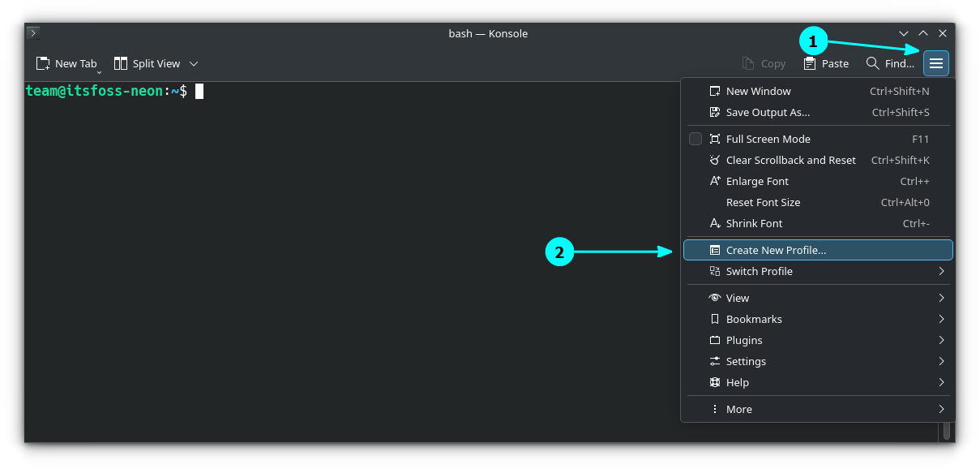Select Create New Profile
This screenshot has width=980, height=469.
pyautogui.click(x=776, y=250)
